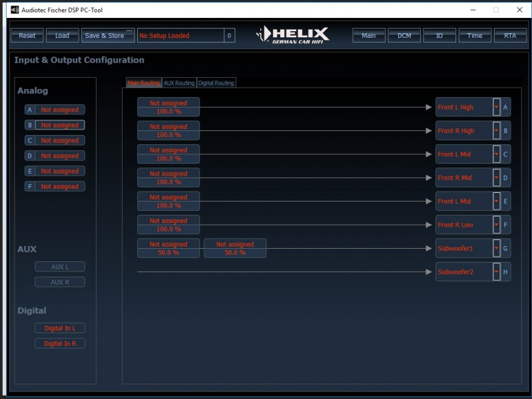
Task: Click routing box for Front R Mid
Action: 168,178
